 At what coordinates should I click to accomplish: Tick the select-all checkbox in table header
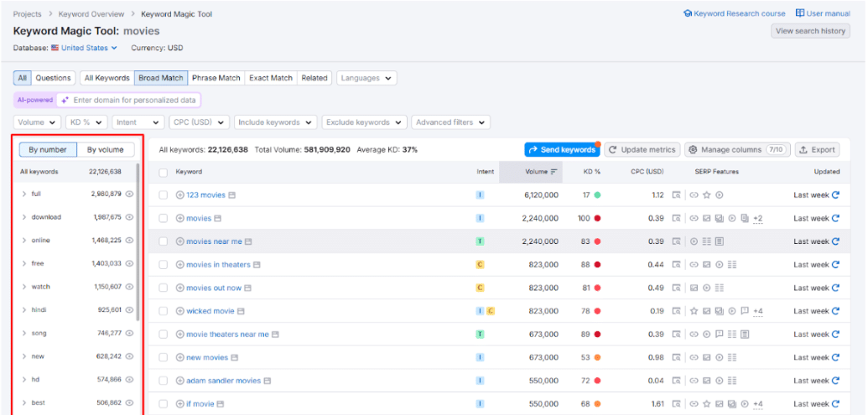click(x=164, y=173)
